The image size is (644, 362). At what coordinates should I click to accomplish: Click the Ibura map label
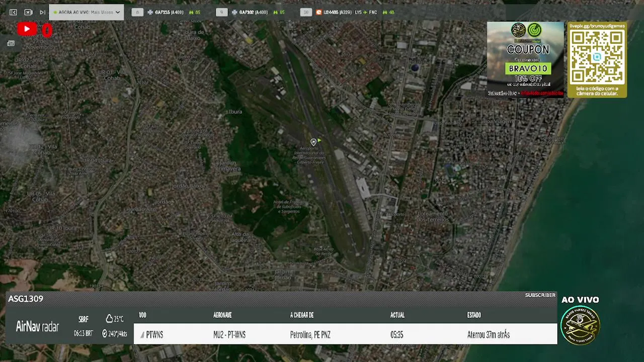click(235, 112)
